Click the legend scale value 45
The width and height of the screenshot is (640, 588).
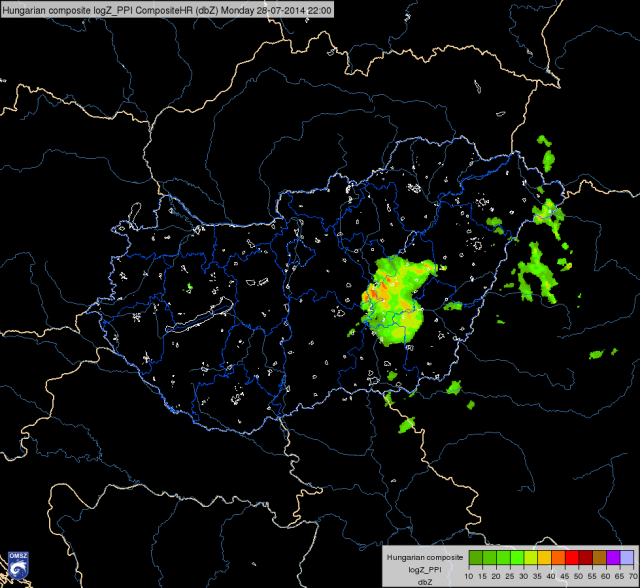(564, 577)
